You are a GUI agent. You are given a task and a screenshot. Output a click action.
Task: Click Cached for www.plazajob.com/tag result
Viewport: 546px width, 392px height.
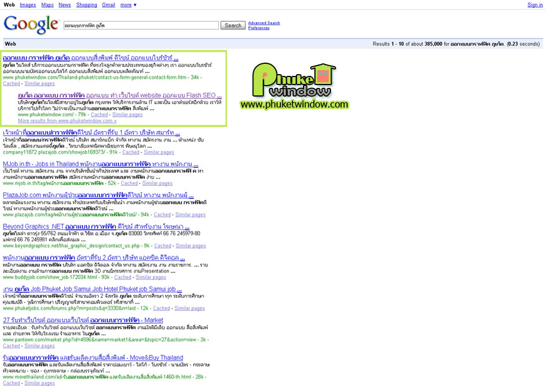[162, 215]
